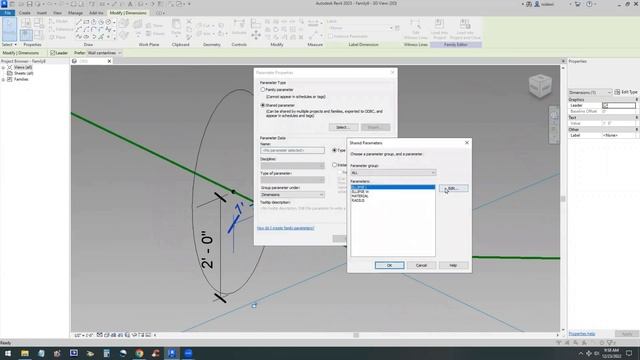
Task: Expand the Views (all) tree node
Action: [3, 67]
